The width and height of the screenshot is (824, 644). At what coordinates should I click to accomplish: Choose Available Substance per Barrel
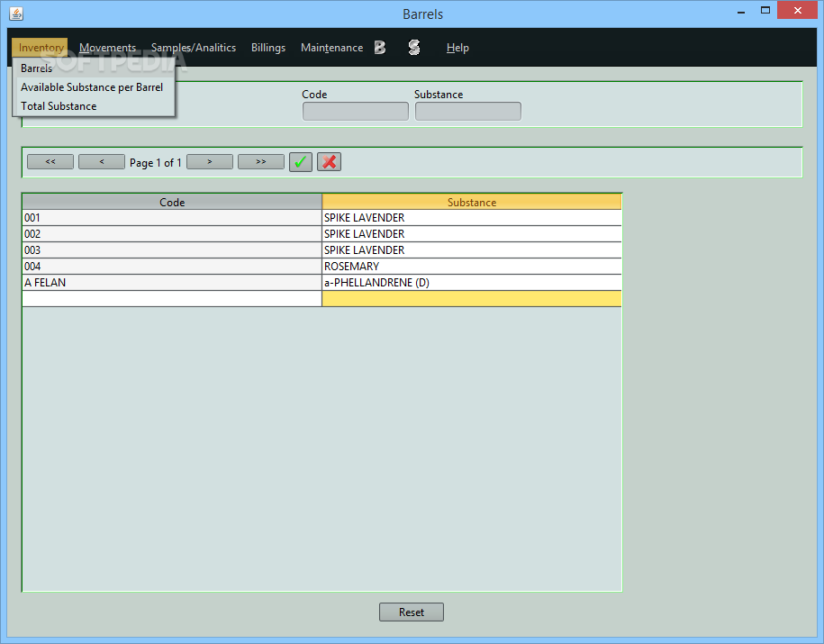94,87
